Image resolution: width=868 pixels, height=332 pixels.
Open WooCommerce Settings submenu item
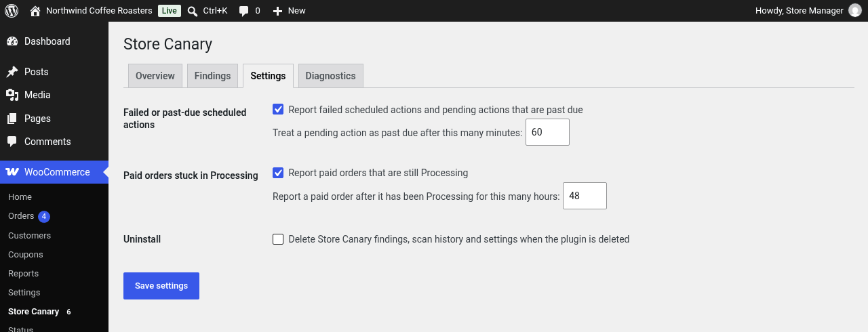pyautogui.click(x=24, y=293)
